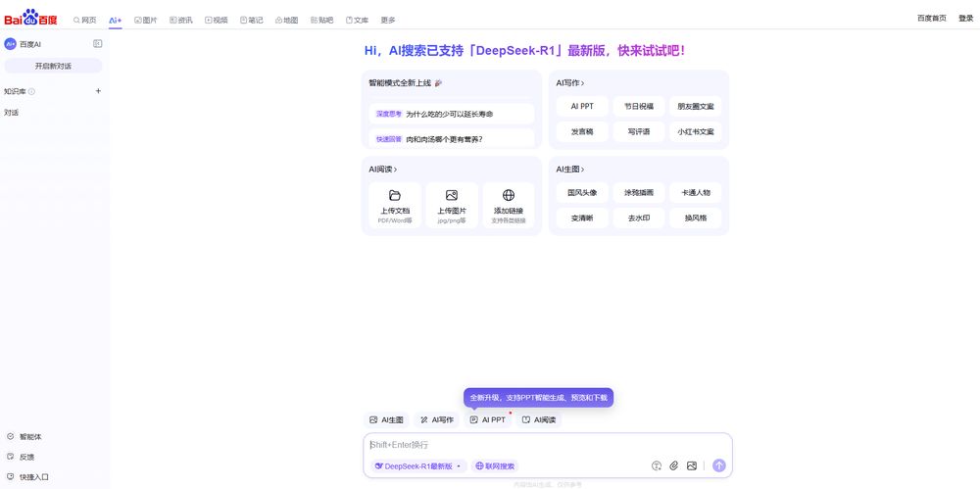
Task: Click the 深度思考 sample question
Action: [x=451, y=114]
